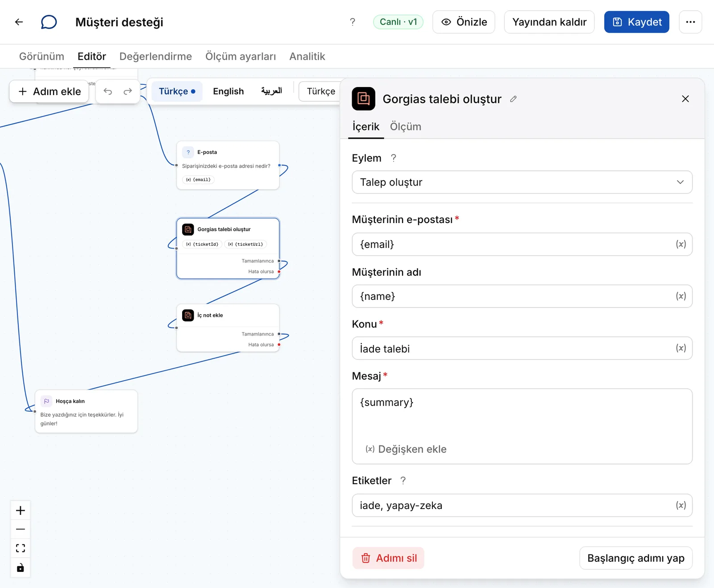Viewport: 714px width, 588px height.
Task: Toggle the canvas lock icon
Action: 21,567
